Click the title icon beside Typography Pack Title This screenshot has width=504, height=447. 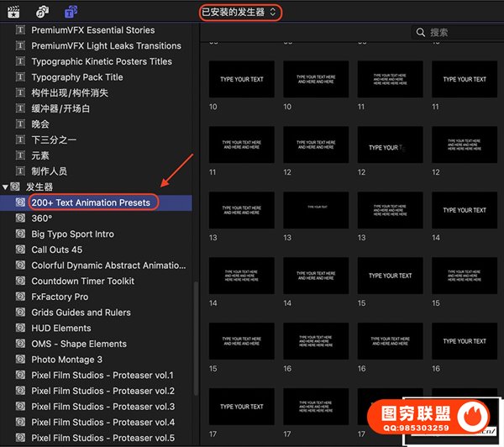20,77
